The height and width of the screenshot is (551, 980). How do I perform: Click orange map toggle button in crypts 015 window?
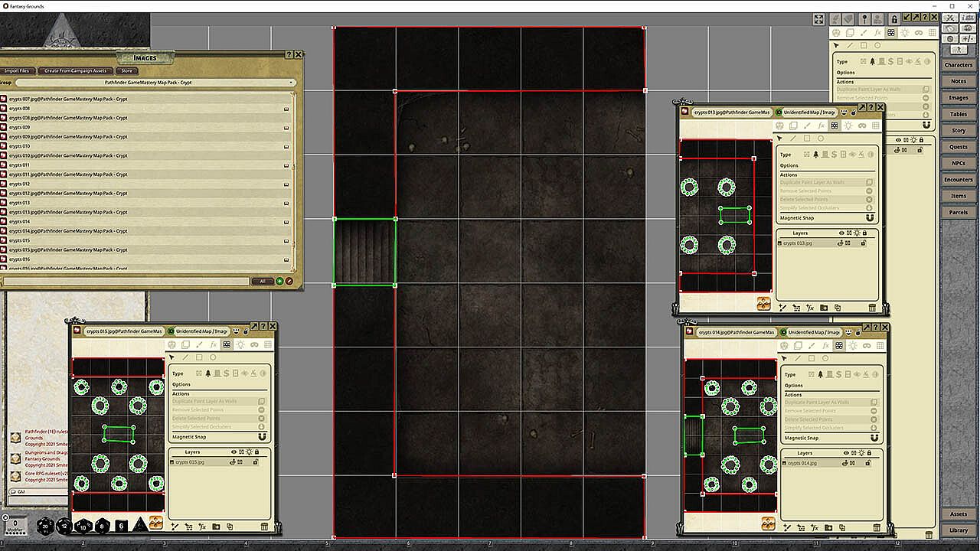(x=155, y=523)
